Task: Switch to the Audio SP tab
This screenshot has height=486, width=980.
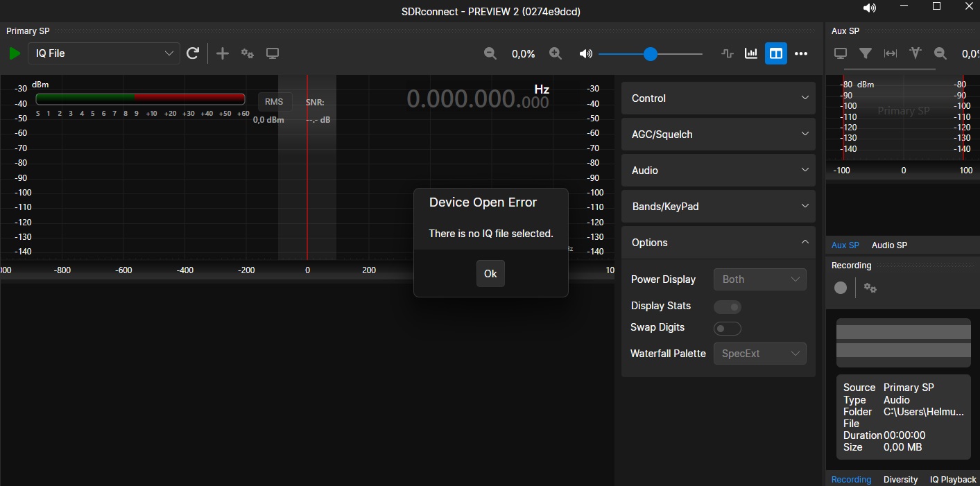Action: [x=889, y=245]
